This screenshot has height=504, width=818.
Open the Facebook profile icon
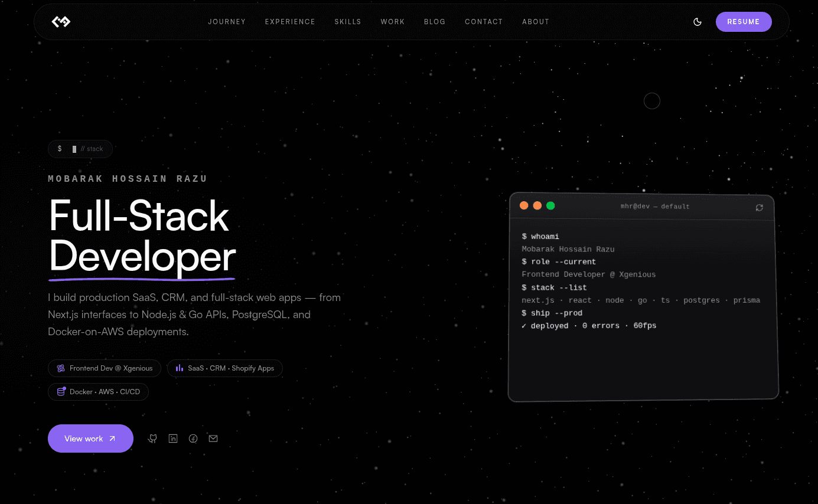pyautogui.click(x=193, y=438)
